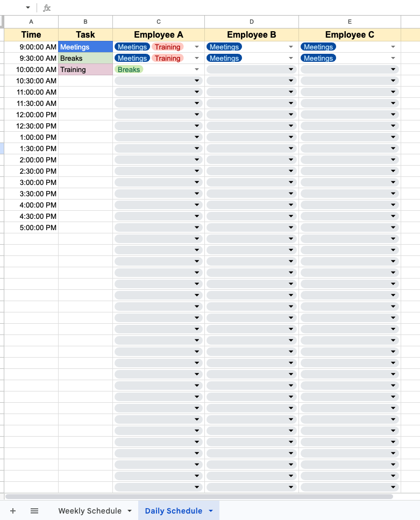420x520 pixels.
Task: Click the Employee A header cell
Action: coord(159,34)
